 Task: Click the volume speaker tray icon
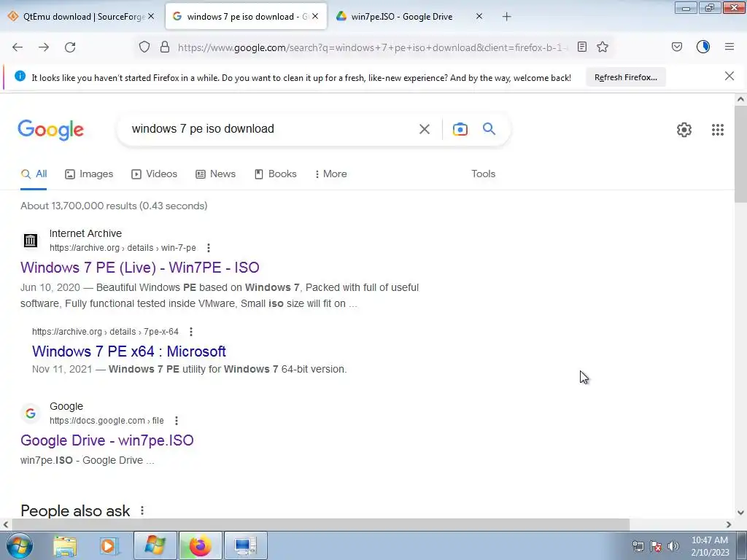[673, 546]
